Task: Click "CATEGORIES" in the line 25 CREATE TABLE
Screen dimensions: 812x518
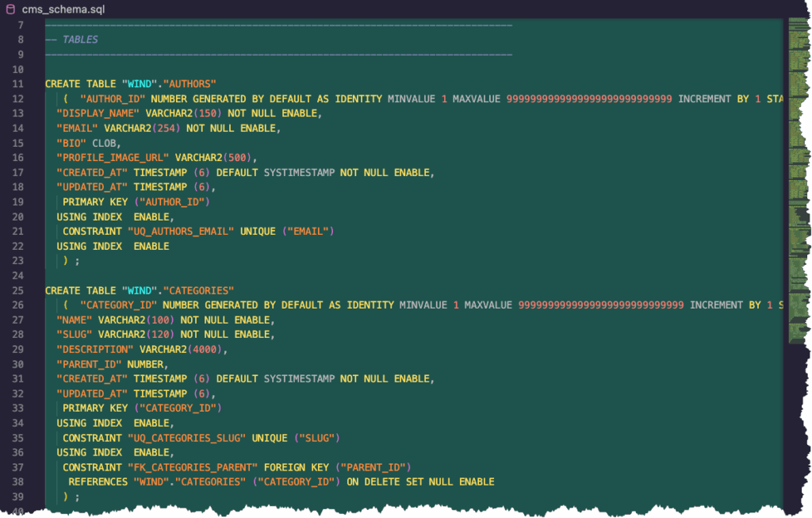Action: click(198, 290)
